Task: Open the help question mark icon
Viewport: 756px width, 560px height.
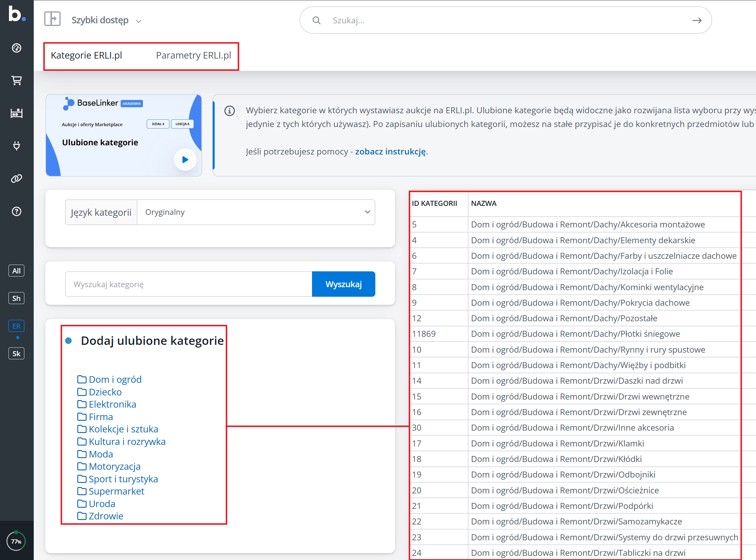Action: [x=17, y=212]
